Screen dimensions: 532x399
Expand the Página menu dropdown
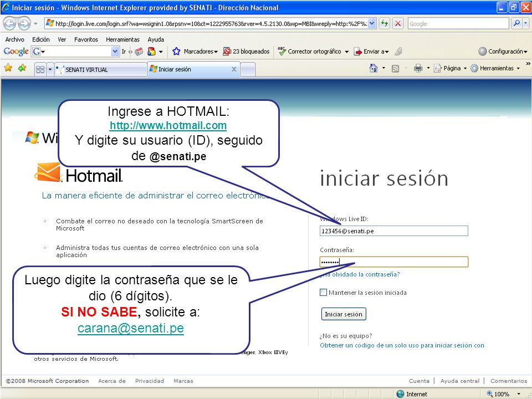coord(465,68)
